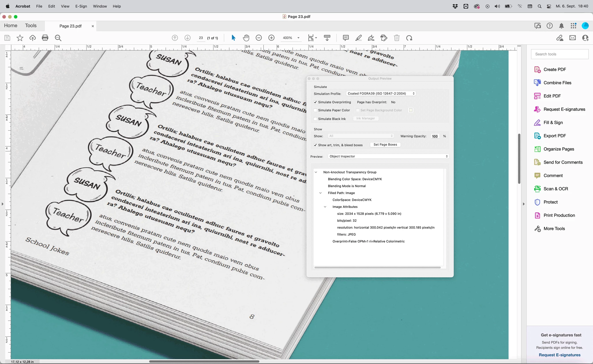Click the Request E-signatures link
This screenshot has height=364, width=593.
(x=559, y=355)
